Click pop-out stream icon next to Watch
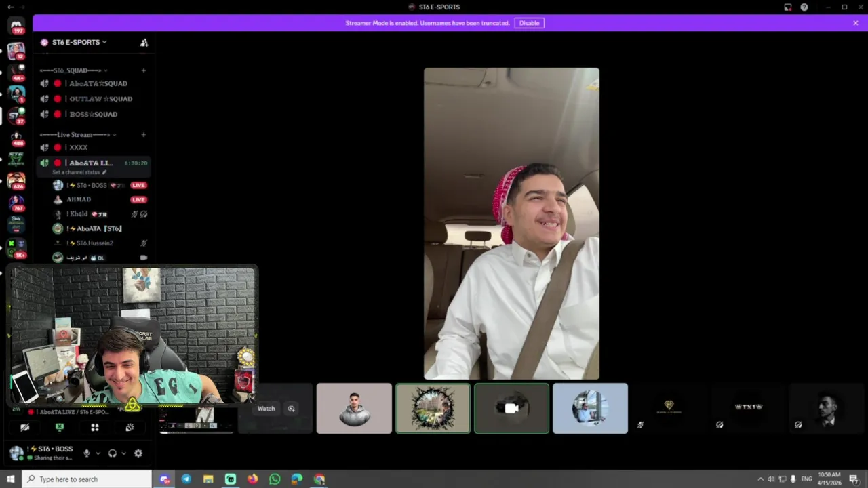The width and height of the screenshot is (868, 488). (292, 408)
